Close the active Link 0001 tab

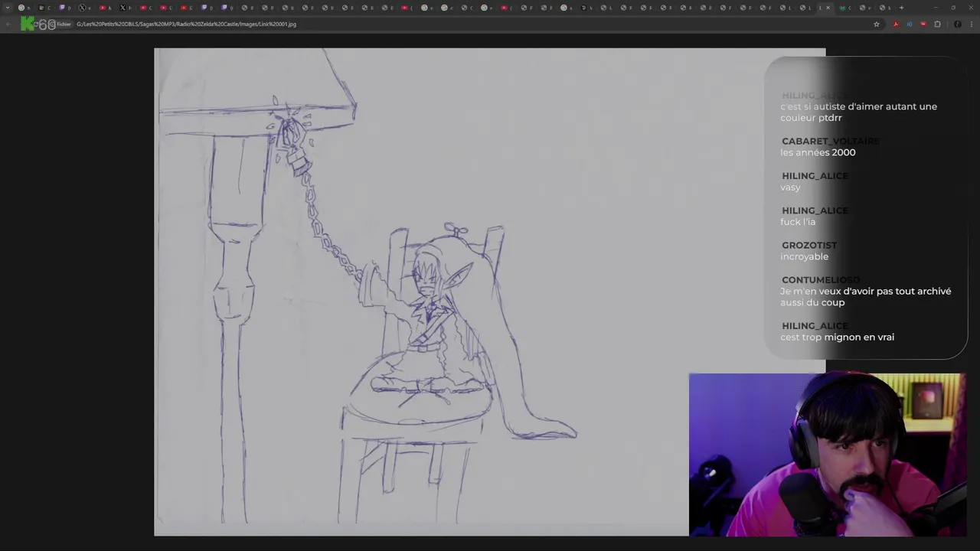click(x=828, y=8)
